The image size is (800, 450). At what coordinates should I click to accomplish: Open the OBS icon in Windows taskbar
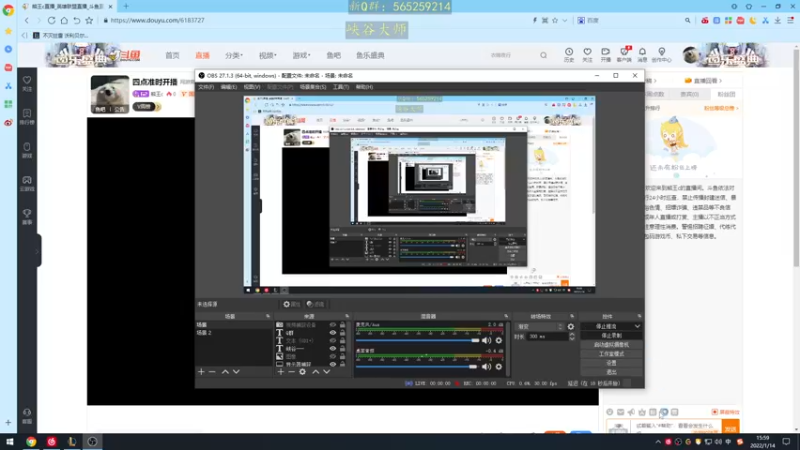92,442
